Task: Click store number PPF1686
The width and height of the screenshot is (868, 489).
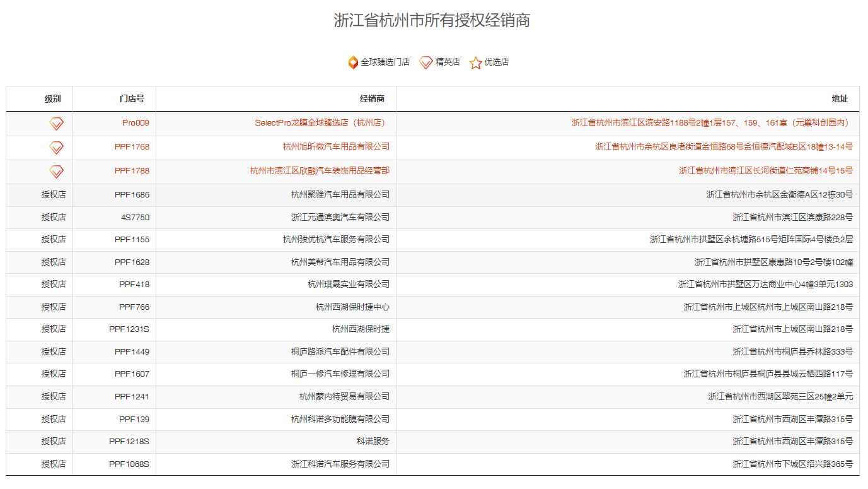Action: 132,195
